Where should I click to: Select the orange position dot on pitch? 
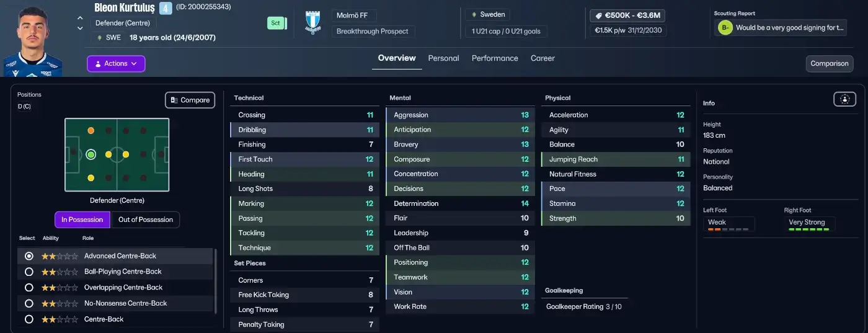click(x=91, y=131)
